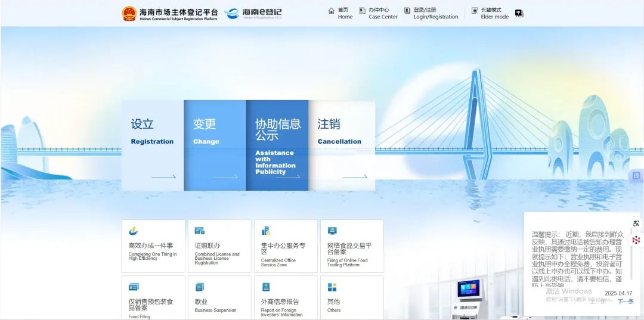Open Case Center in the header
The height and width of the screenshot is (320, 644).
(x=382, y=13)
